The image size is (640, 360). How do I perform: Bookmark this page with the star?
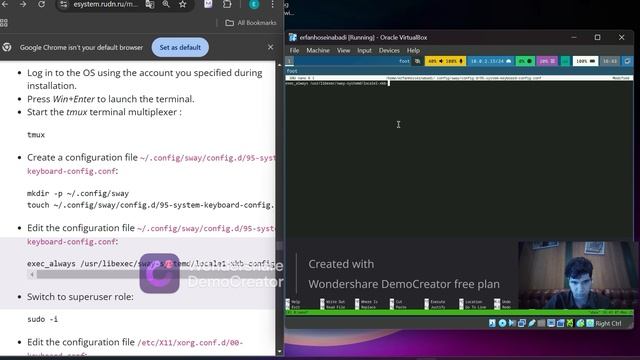(x=182, y=4)
